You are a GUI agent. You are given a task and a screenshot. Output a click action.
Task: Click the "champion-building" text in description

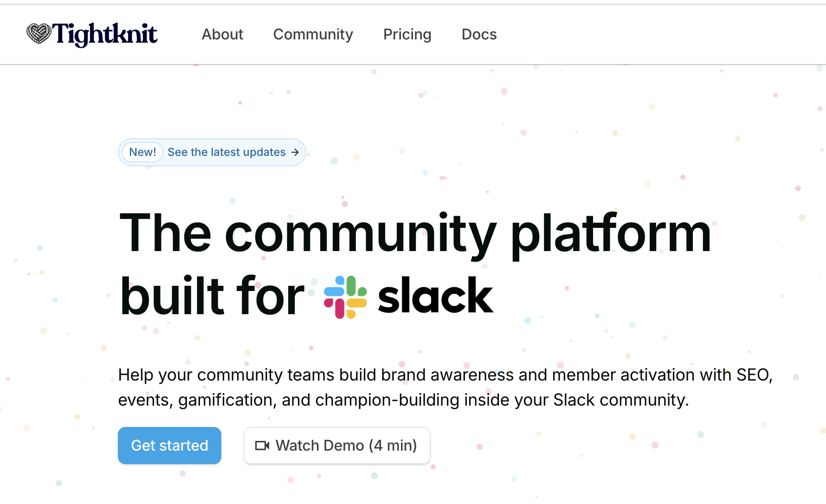387,400
